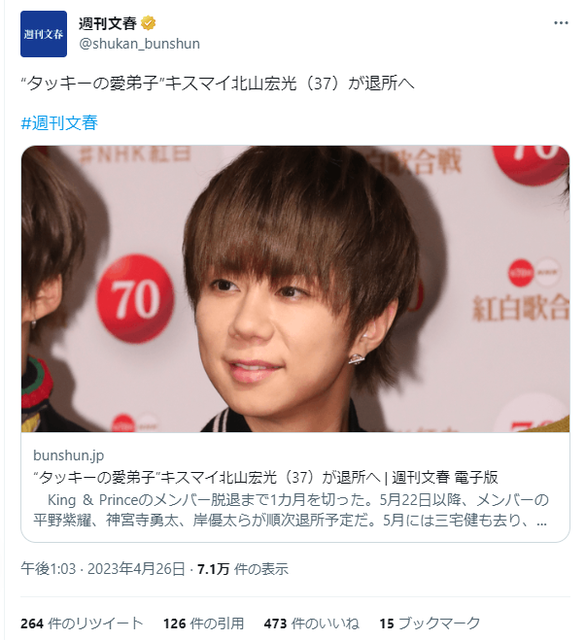Click the 午後1:03 timestamp
Screen dimensions: 586x640
(48, 569)
